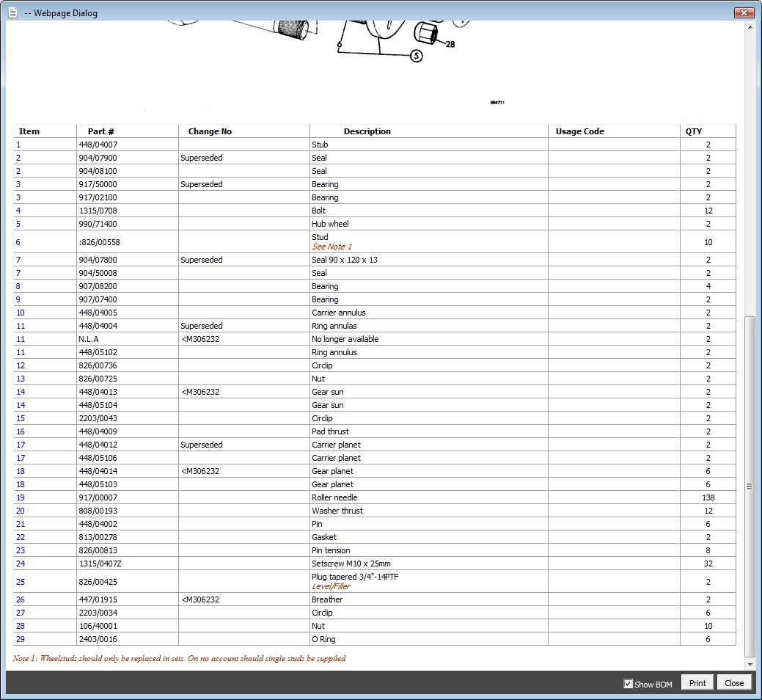Screen dimensions: 762x700
Task: Close the Webpage Dialog window
Action: (x=744, y=12)
